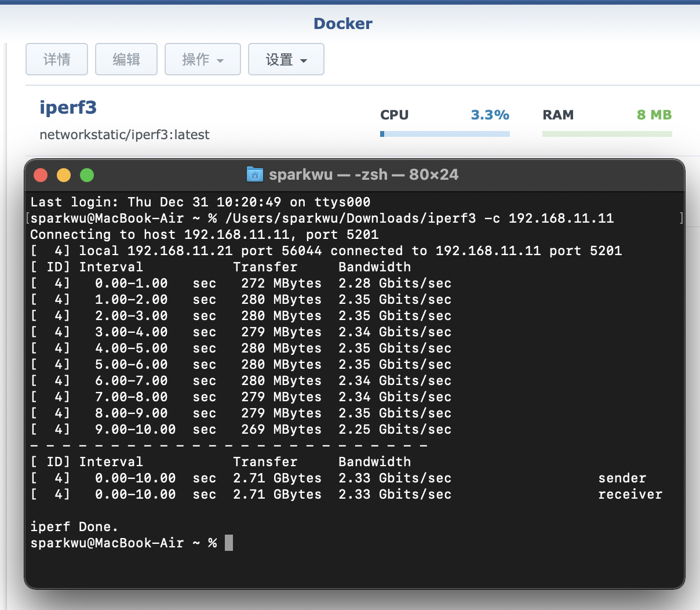Click the CPU usage progress bar
700x610 pixels.
(x=444, y=134)
